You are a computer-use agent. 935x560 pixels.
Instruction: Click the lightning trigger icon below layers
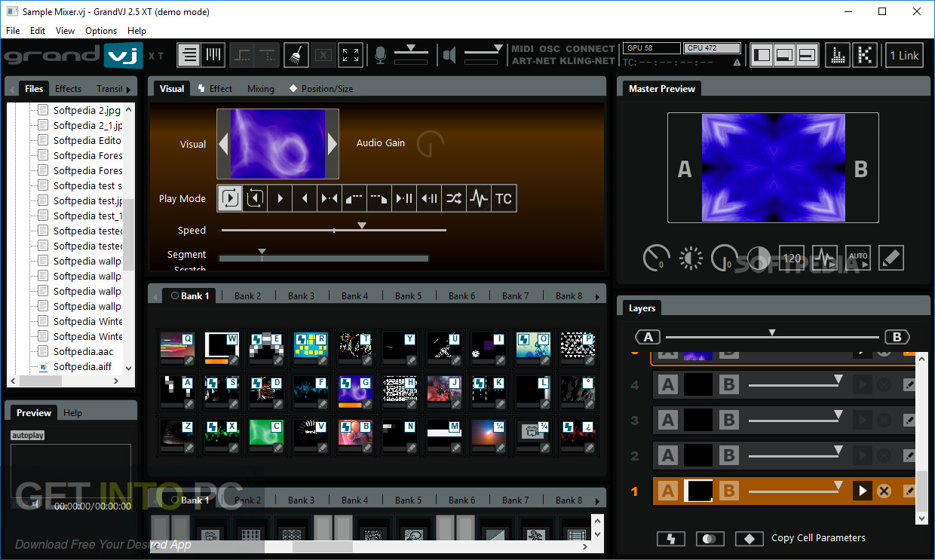[x=671, y=539]
